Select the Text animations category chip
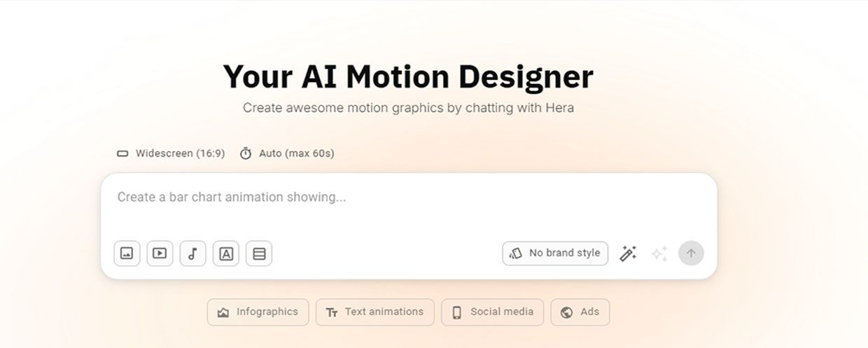This screenshot has width=868, height=348. (375, 312)
